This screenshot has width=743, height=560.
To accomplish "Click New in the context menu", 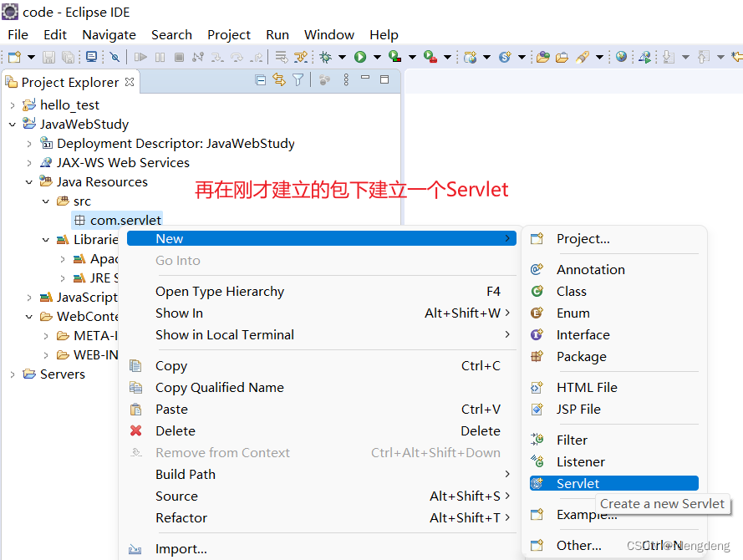I will tap(322, 238).
